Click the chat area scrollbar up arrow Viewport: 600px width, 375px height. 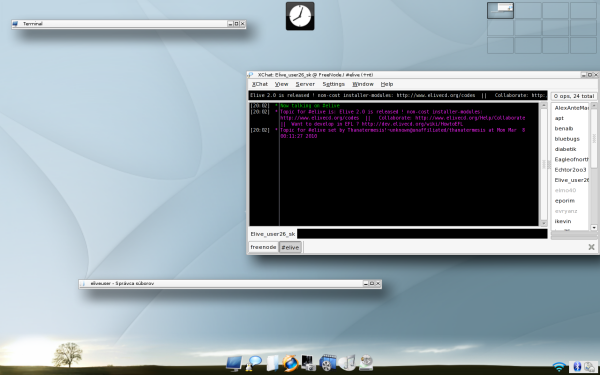click(x=543, y=106)
